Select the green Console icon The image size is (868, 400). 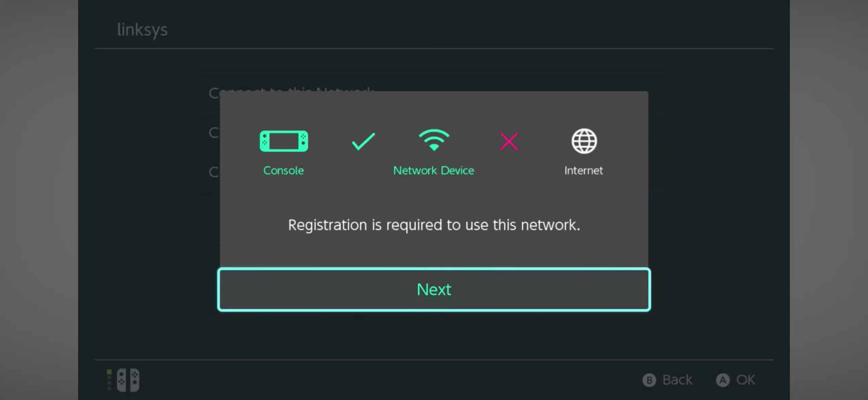(x=284, y=141)
